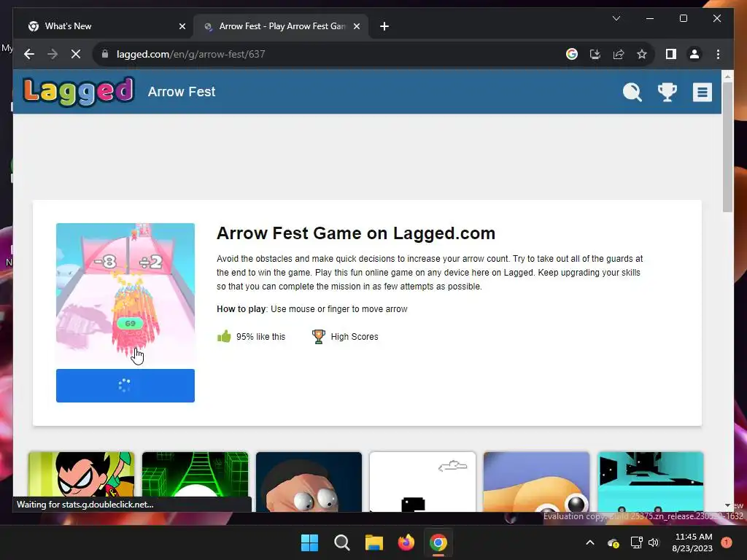Image resolution: width=747 pixels, height=560 pixels.
Task: Click the page vertical scrollbar thumb
Action: click(x=727, y=147)
